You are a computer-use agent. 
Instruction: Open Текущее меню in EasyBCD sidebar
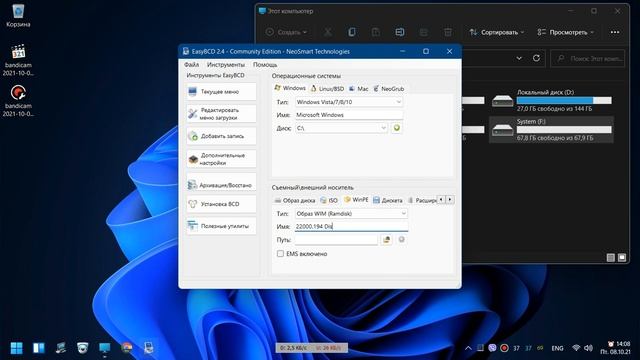tap(221, 92)
